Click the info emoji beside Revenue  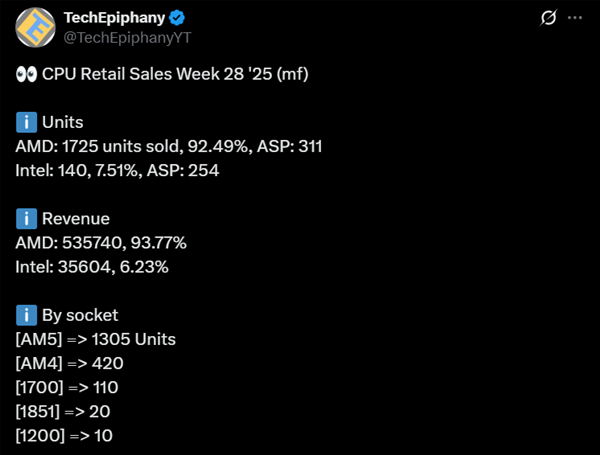26,218
